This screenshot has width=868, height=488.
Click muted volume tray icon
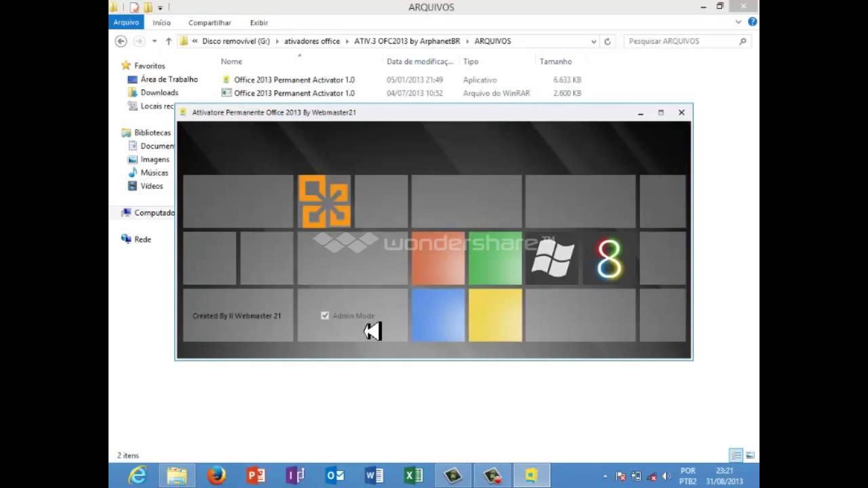click(x=666, y=476)
